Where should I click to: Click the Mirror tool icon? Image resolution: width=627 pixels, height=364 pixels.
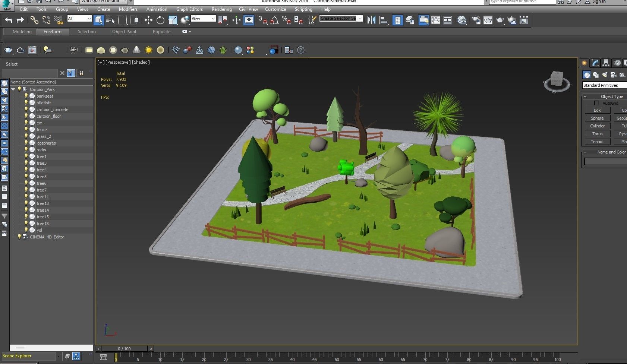(x=371, y=20)
